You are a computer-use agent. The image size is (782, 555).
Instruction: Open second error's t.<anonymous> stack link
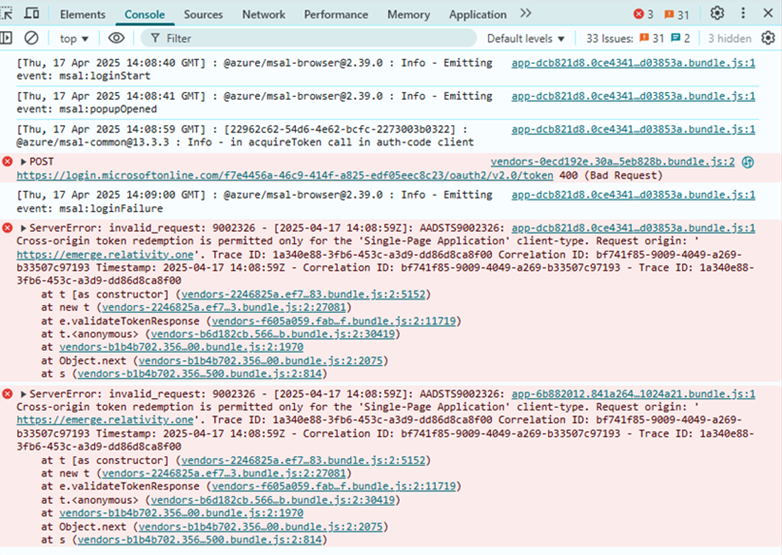tap(273, 500)
